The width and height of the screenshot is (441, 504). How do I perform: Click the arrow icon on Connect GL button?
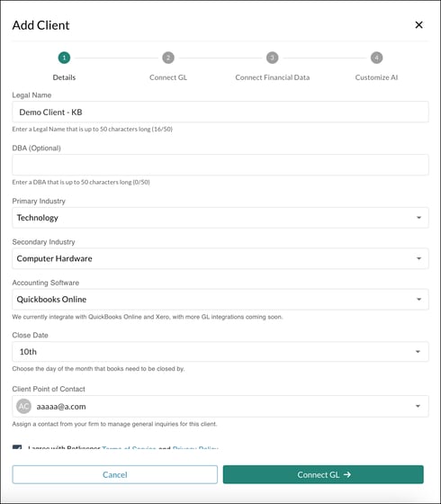coord(347,474)
